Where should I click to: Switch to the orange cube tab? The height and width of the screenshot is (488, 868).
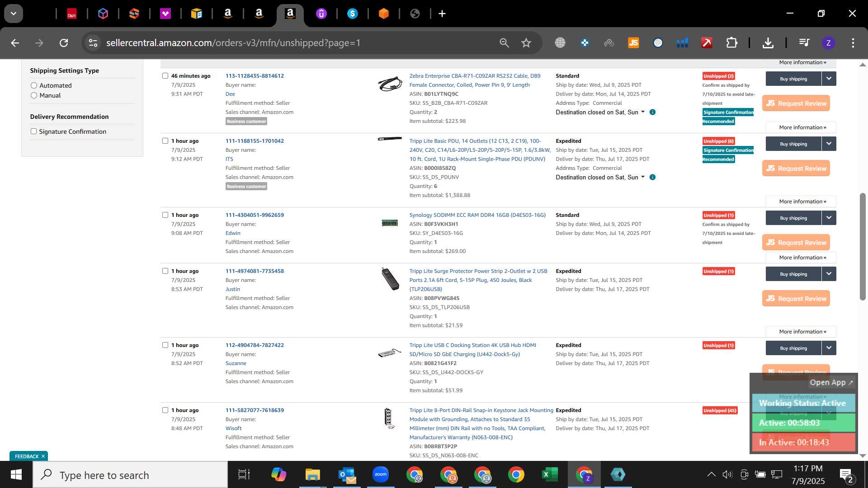click(384, 14)
